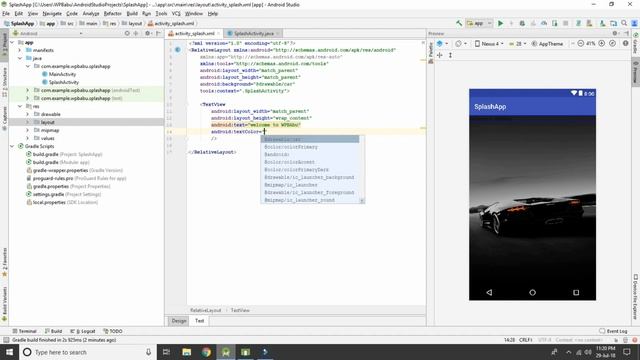Open the Refactor menu
Image resolution: width=640 pixels, height=360 pixels.
coord(113,13)
